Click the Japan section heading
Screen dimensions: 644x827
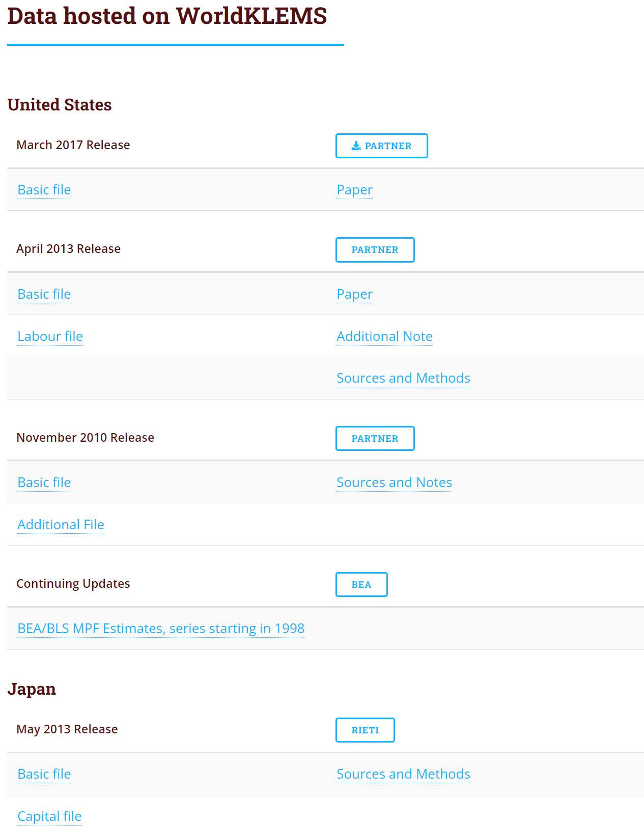32,689
